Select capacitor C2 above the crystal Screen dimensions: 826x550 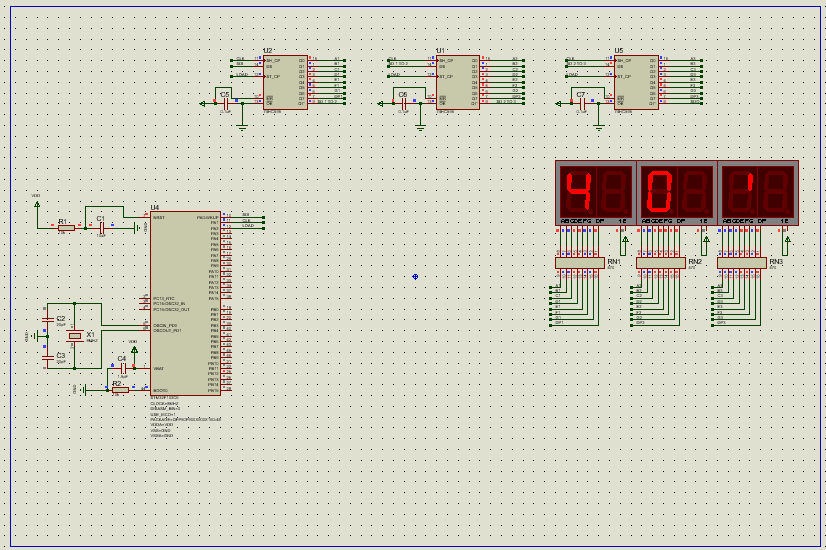48,319
